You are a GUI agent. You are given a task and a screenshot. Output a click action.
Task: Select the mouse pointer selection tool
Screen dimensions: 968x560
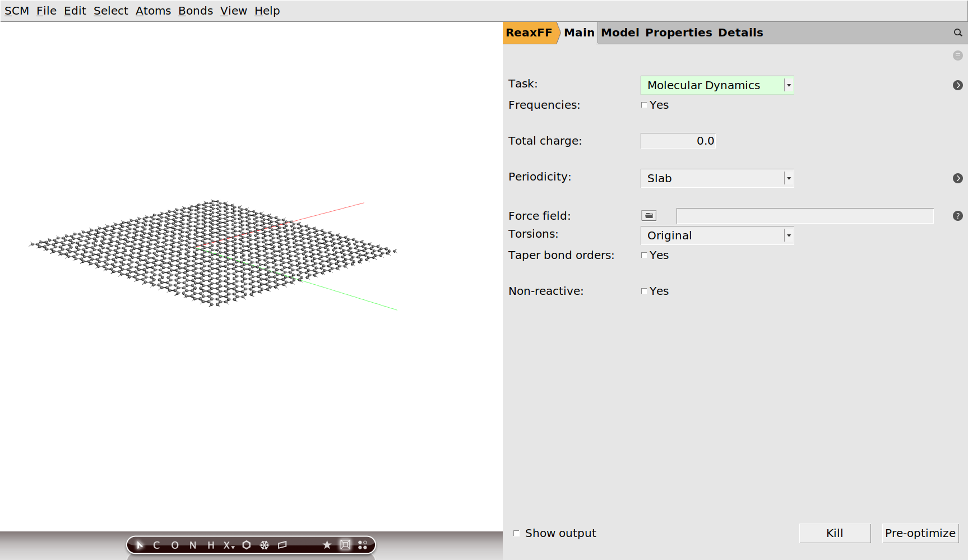[x=139, y=544]
